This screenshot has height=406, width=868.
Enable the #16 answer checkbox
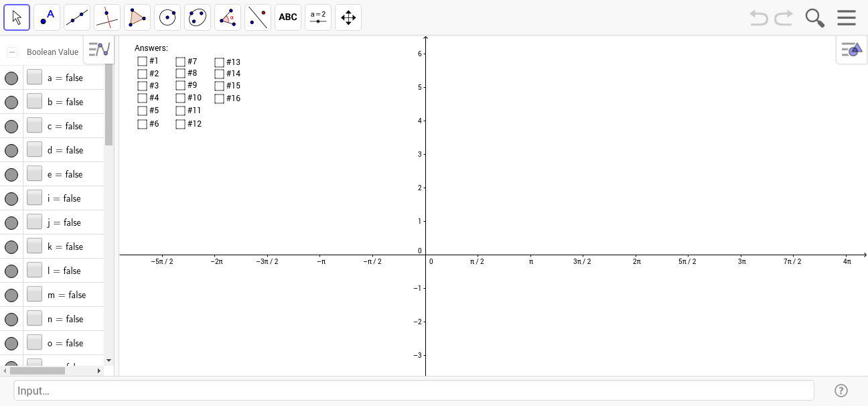click(x=220, y=98)
